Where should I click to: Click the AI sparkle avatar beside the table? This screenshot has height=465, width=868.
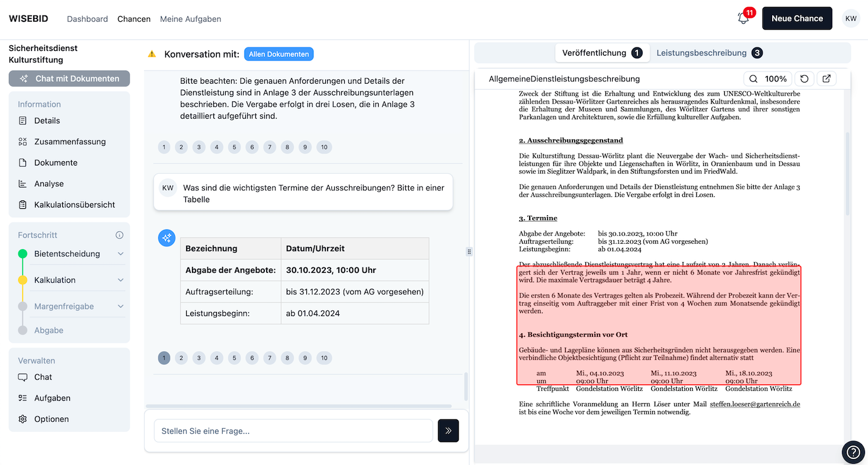coord(166,238)
